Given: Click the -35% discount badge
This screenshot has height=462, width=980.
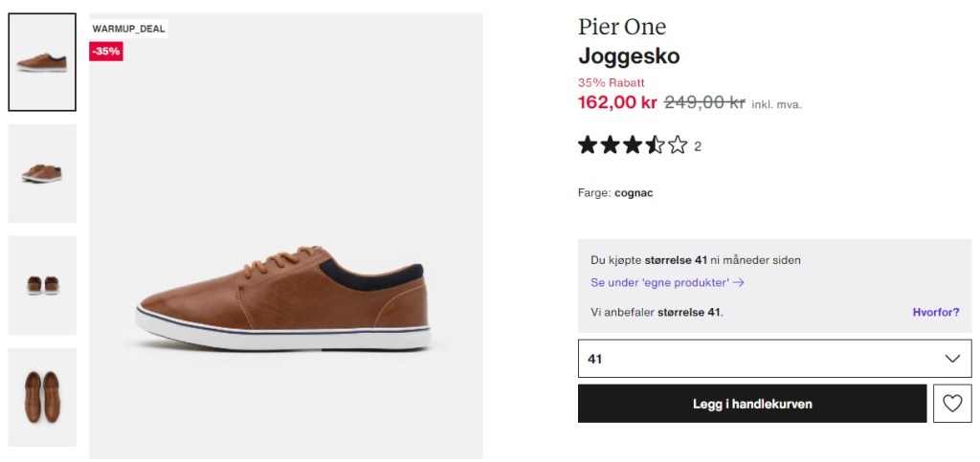Looking at the screenshot, I should (x=106, y=52).
